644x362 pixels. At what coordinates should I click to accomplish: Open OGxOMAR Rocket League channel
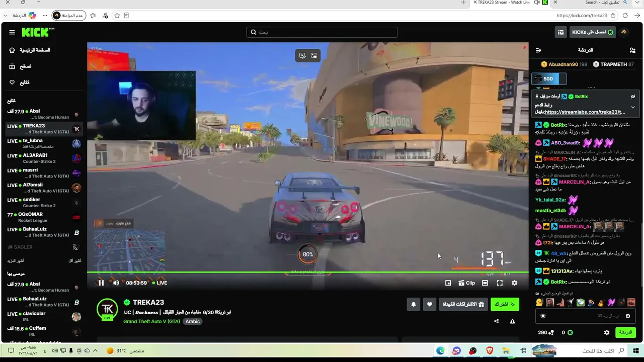pos(44,217)
